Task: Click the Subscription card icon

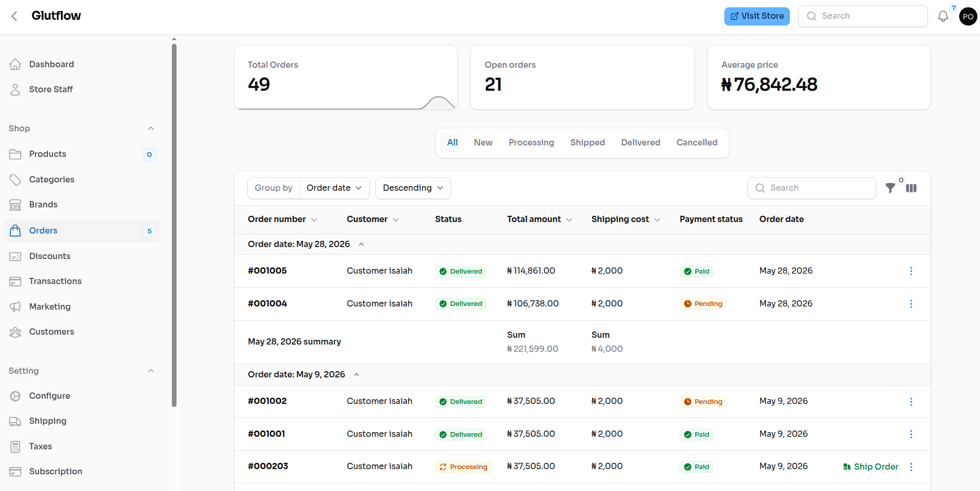Action: click(x=16, y=472)
